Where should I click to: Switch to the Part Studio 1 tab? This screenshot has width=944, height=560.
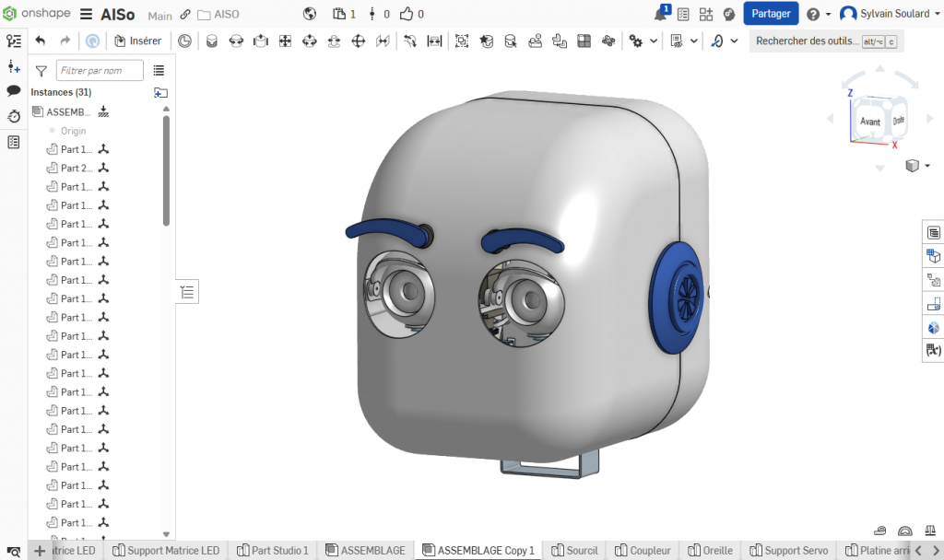[273, 550]
